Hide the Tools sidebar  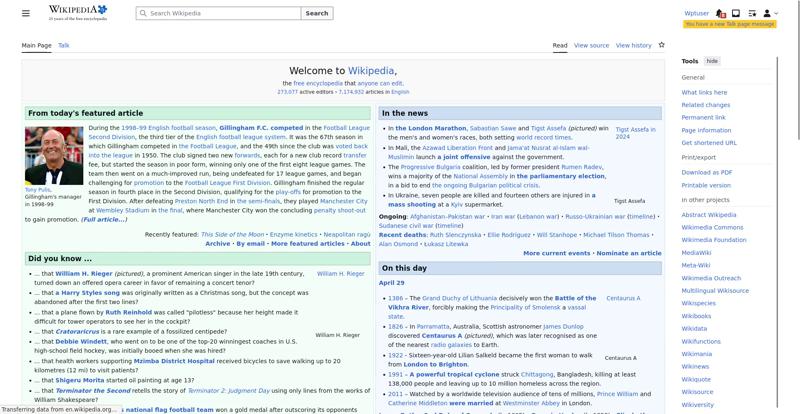point(712,61)
